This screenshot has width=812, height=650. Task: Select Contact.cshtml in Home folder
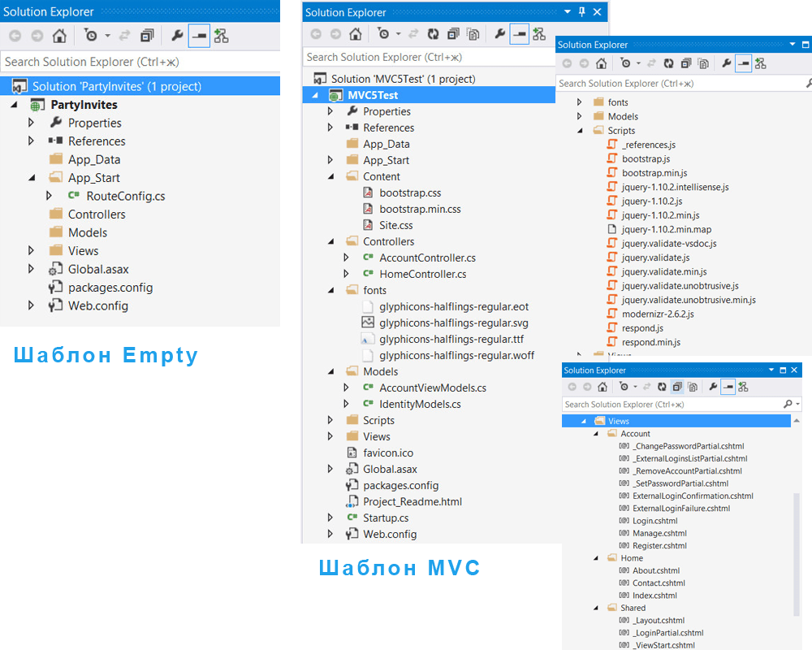pos(659,583)
